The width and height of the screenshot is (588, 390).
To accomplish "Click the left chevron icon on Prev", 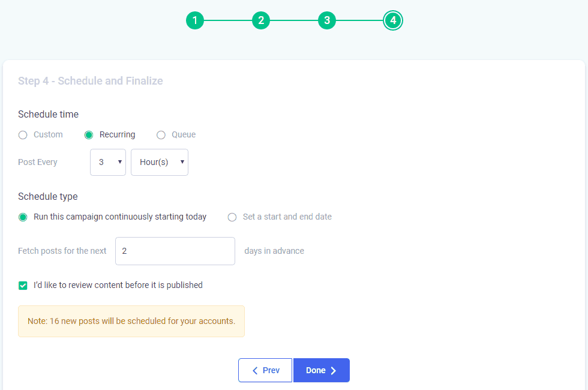I will tap(255, 371).
